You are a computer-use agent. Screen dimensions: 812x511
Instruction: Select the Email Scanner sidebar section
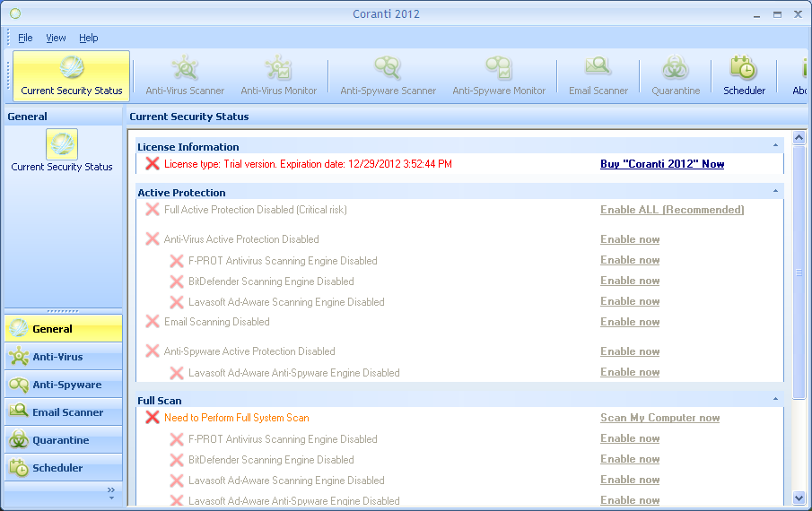click(x=63, y=412)
